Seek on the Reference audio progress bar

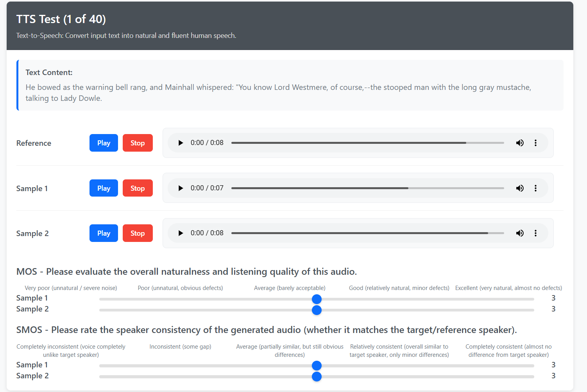[367, 143]
